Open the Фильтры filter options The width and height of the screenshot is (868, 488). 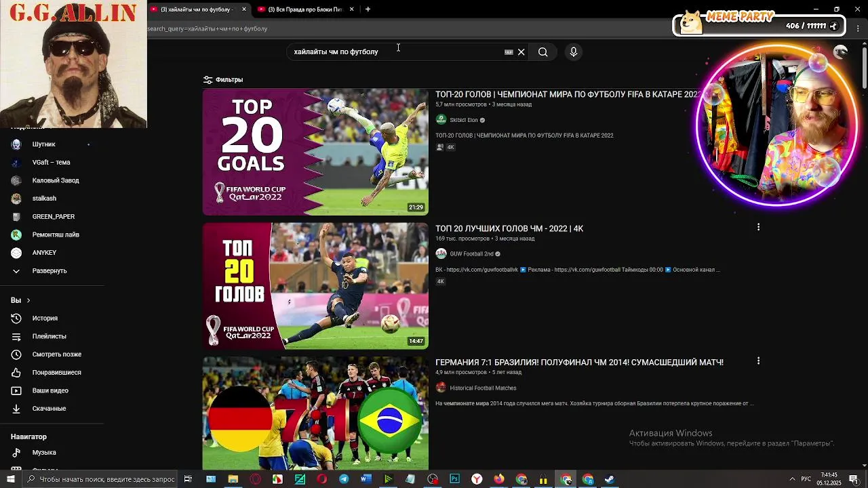click(x=223, y=79)
